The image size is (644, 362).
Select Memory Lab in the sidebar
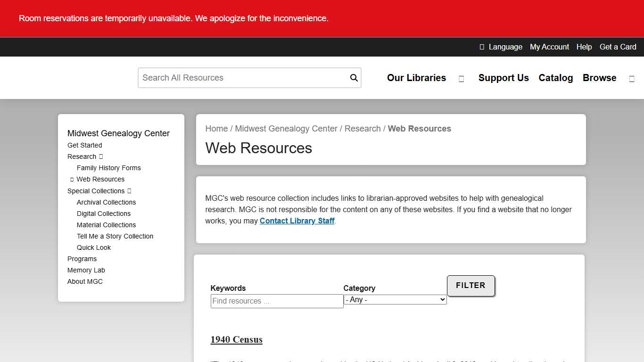[86, 270]
